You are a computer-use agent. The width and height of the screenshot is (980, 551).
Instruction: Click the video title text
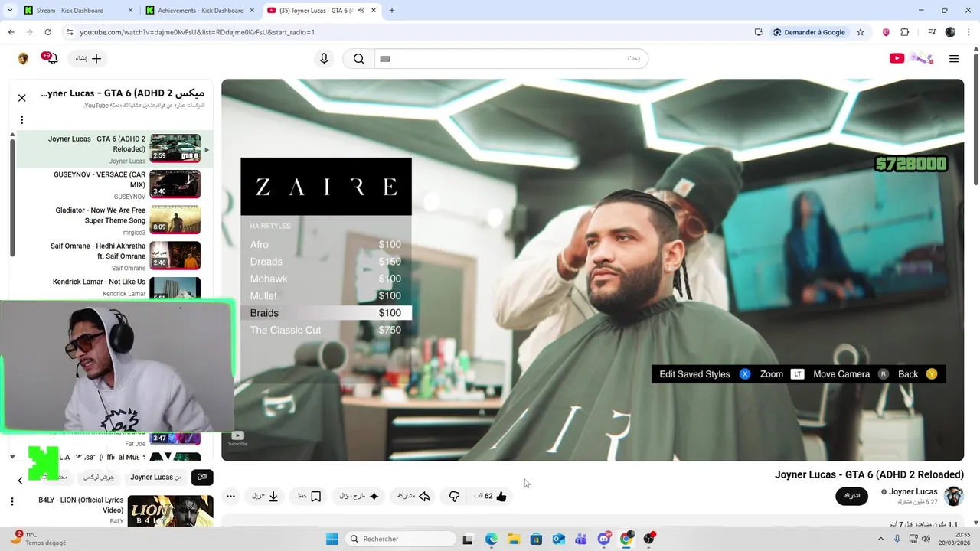(x=869, y=474)
